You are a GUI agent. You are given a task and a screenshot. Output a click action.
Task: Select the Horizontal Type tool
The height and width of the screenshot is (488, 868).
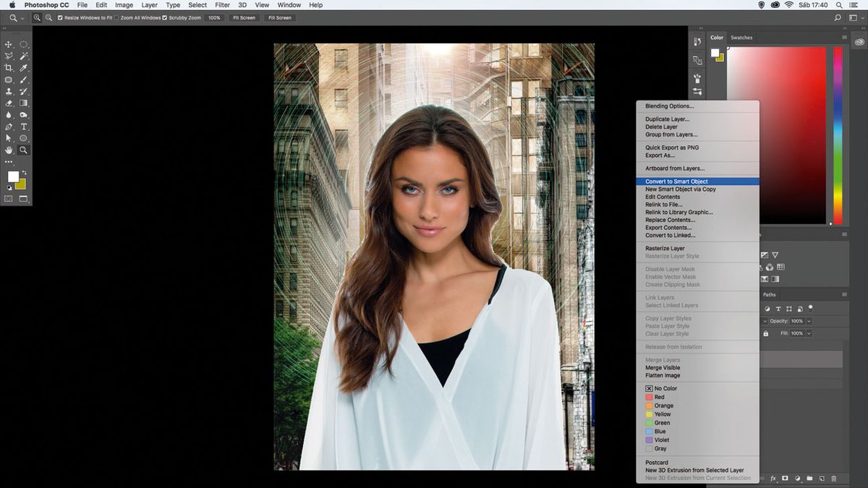tap(24, 127)
